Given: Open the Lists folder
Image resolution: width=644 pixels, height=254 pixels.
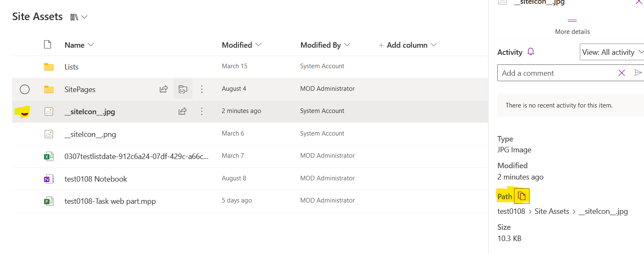Looking at the screenshot, I should [71, 67].
